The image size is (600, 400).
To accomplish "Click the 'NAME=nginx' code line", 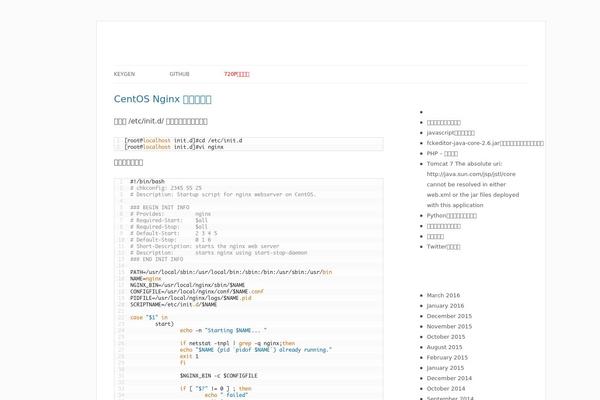I will coord(145,279).
